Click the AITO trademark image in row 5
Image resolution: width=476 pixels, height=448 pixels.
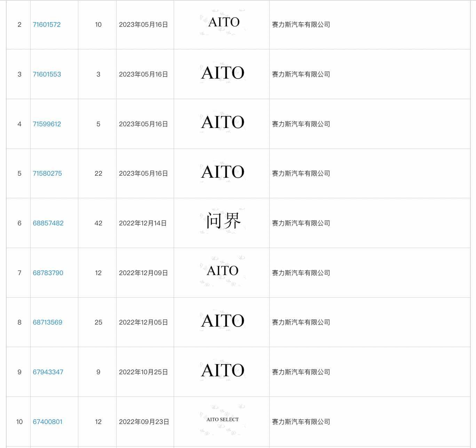(x=223, y=172)
